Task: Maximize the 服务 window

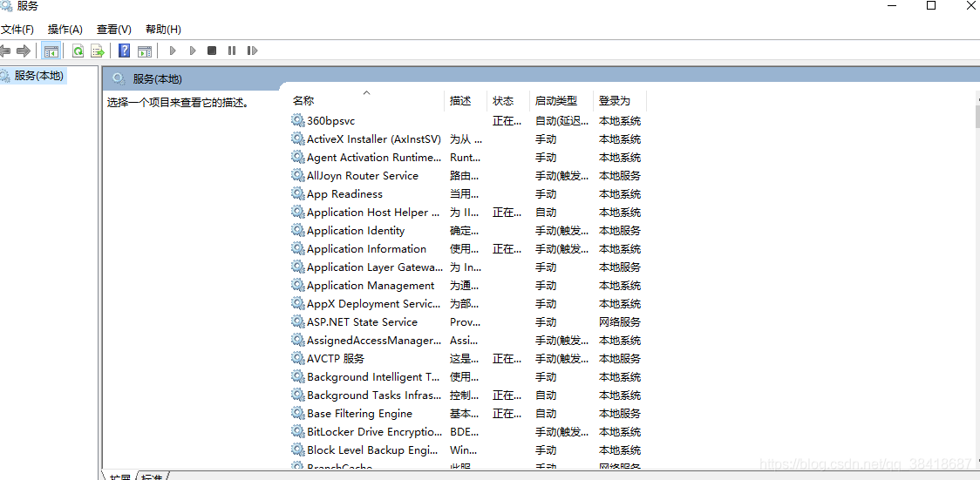Action: click(930, 5)
